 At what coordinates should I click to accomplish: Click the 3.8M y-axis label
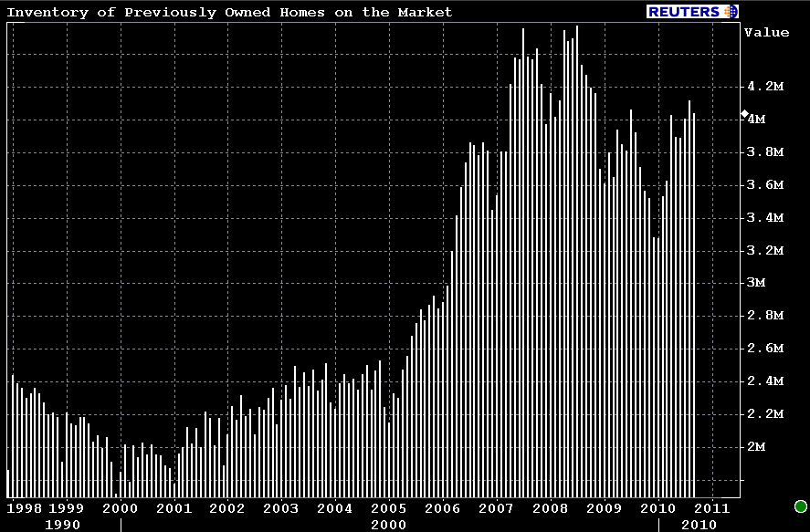(x=765, y=151)
